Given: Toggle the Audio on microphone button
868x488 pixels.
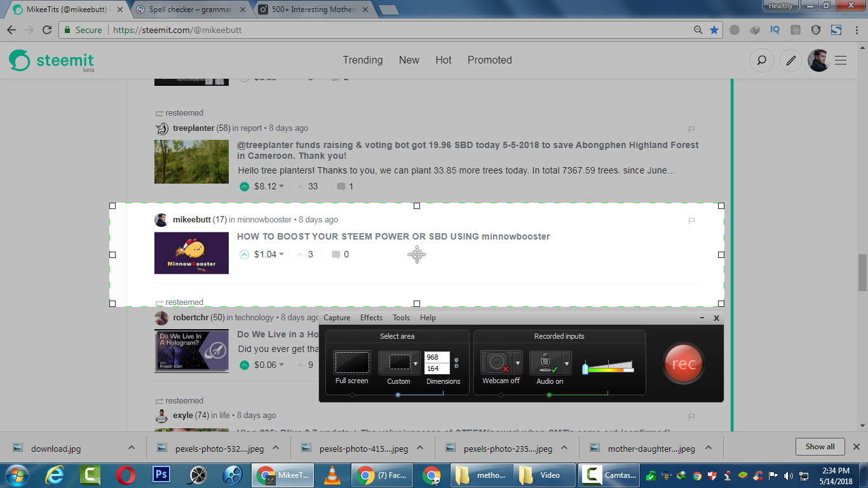Looking at the screenshot, I should pyautogui.click(x=546, y=363).
